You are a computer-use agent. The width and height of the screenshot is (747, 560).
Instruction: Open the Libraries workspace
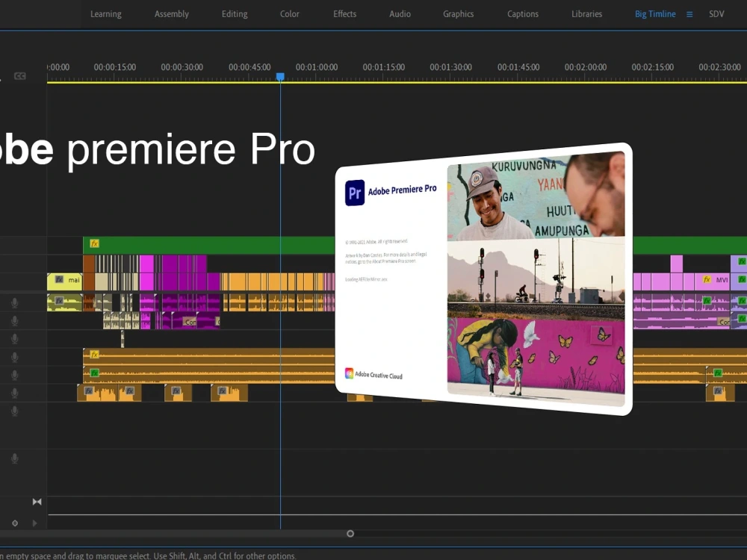pos(586,13)
